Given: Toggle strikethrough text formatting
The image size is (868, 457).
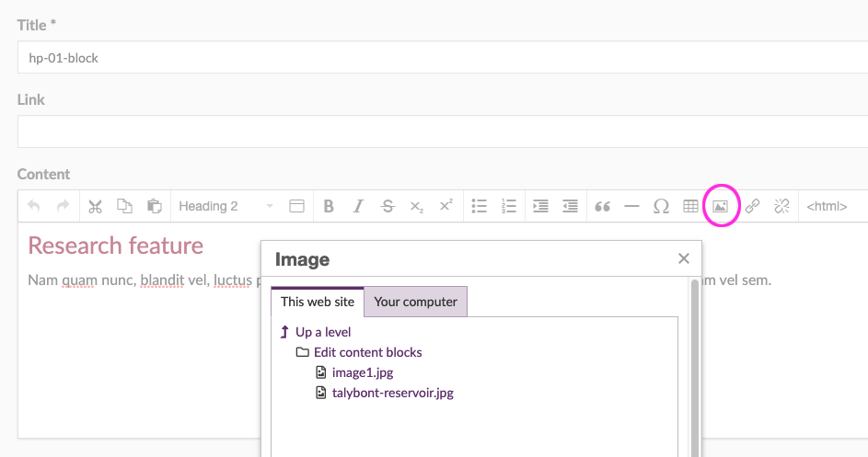Looking at the screenshot, I should (x=388, y=206).
